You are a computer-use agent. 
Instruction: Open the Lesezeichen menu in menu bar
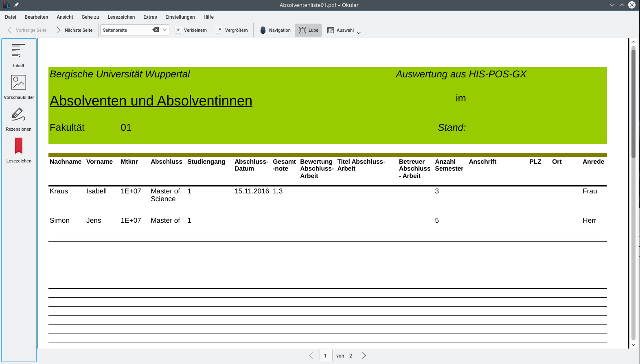click(121, 17)
